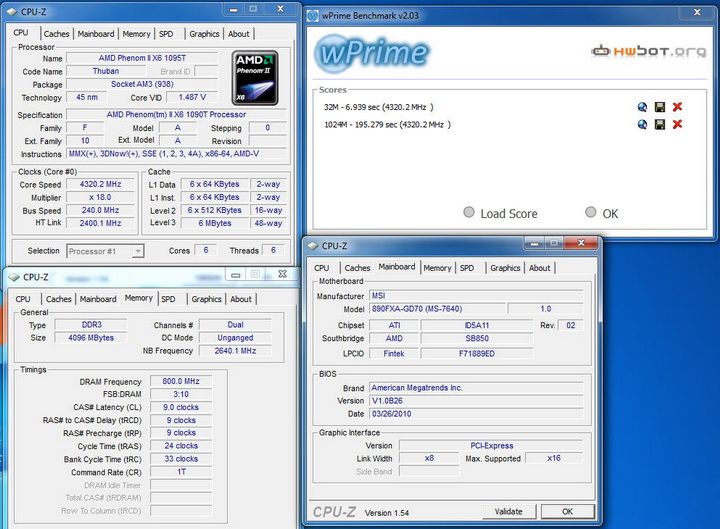Open Caches tab in top CPU-Z window
Viewport: 720px width, 529px height.
(56, 34)
